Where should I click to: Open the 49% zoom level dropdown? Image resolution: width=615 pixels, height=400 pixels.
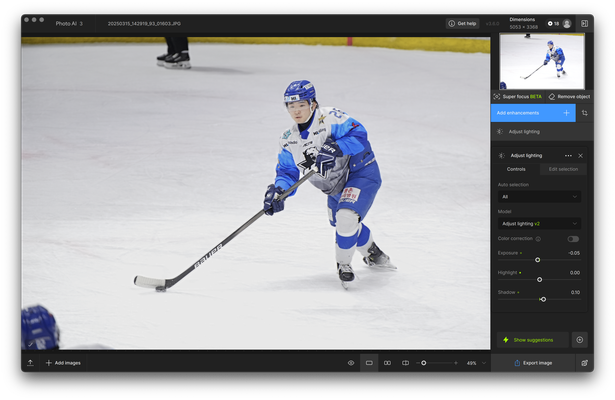(x=476, y=363)
